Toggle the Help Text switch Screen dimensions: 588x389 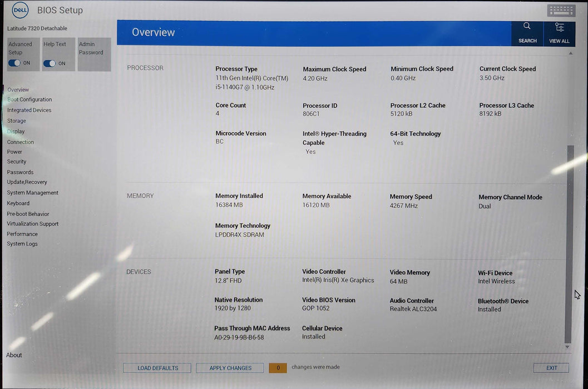(x=50, y=63)
